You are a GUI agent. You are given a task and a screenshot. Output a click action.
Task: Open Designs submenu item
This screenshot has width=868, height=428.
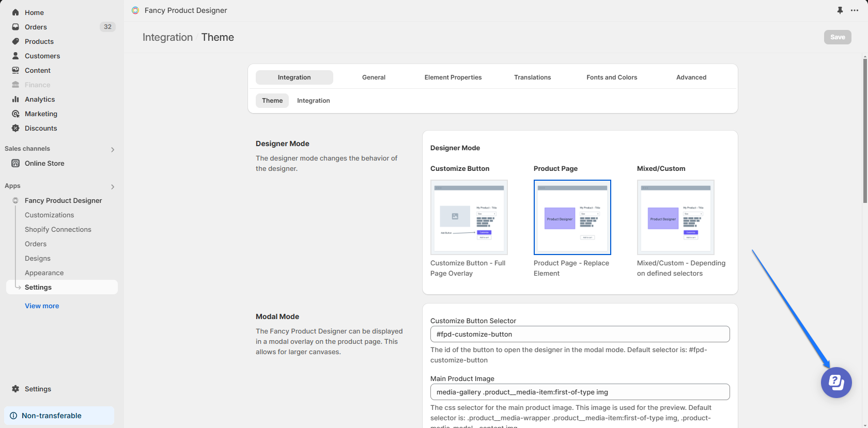point(38,258)
